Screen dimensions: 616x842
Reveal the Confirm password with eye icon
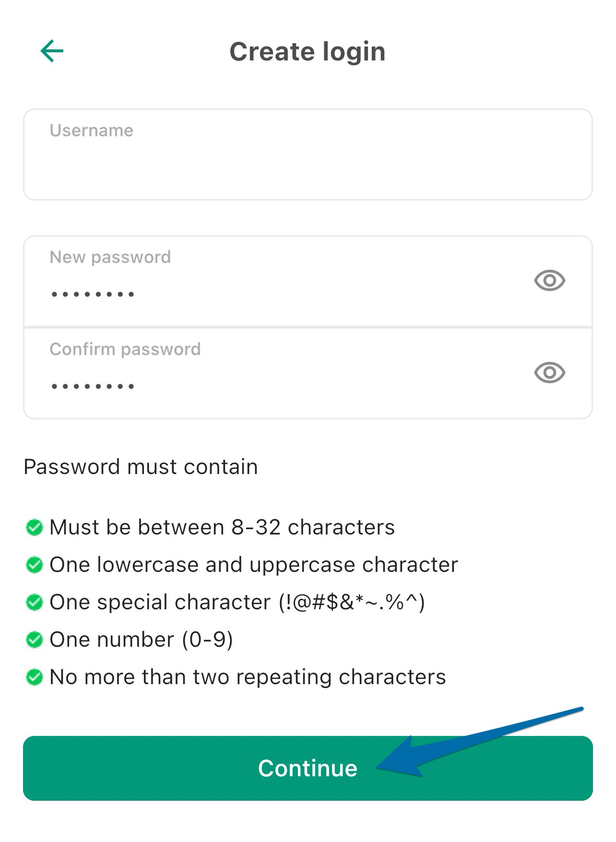click(549, 372)
